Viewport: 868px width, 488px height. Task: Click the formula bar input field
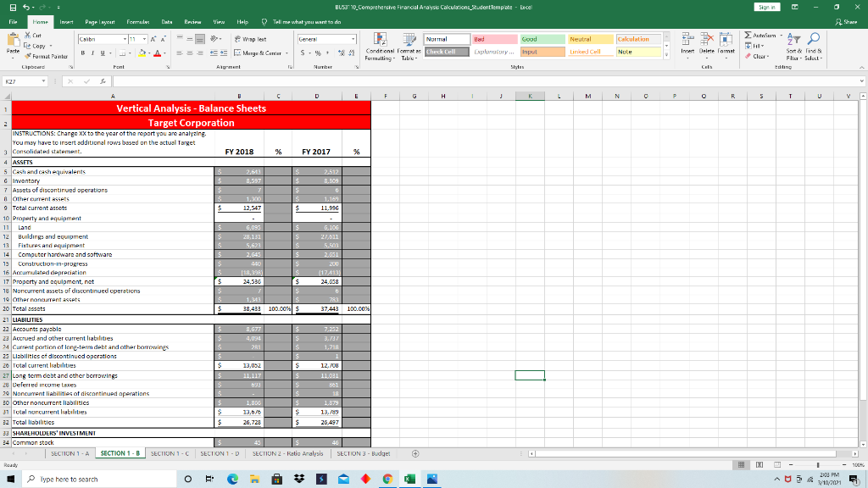(484, 81)
